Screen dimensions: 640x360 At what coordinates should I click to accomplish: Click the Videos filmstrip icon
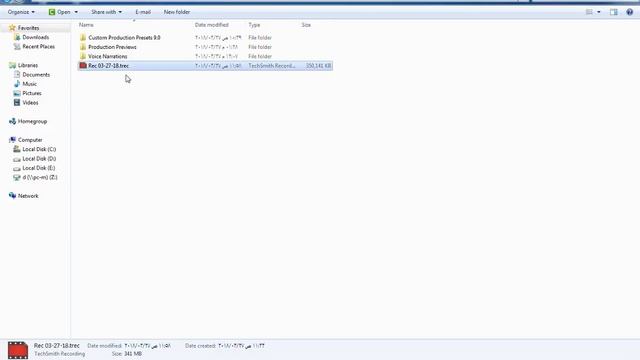[17, 103]
